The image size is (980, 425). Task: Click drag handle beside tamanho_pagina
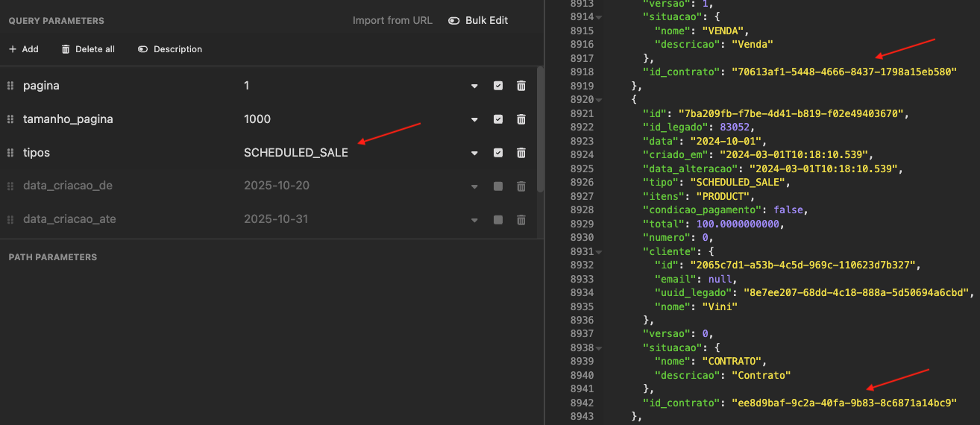coord(10,119)
